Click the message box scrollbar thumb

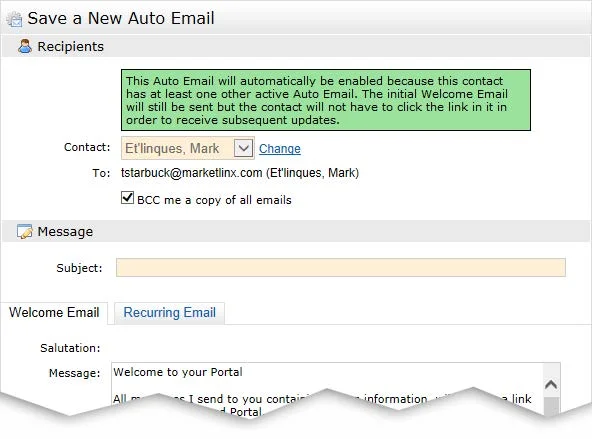[551, 407]
